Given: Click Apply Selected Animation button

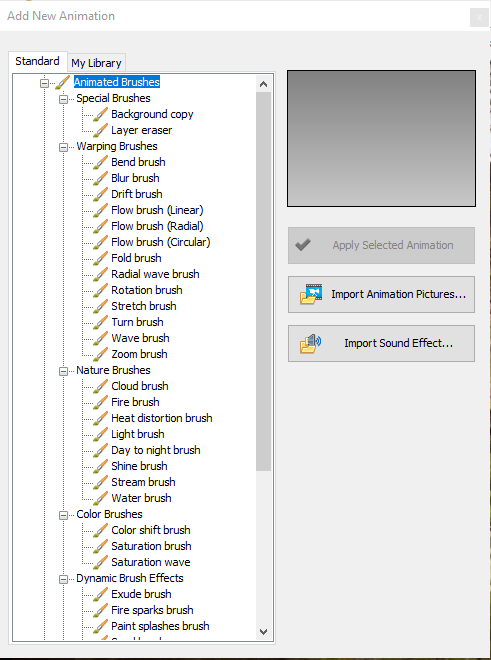Looking at the screenshot, I should click(381, 245).
